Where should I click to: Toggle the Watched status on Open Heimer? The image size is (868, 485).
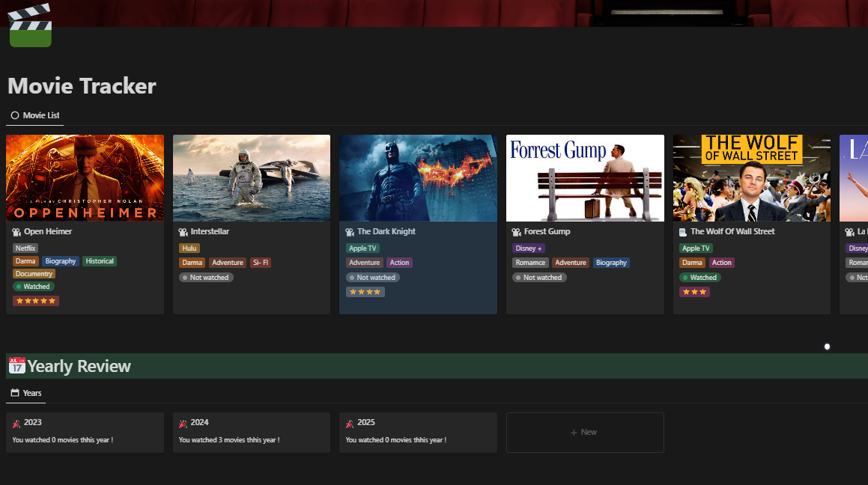point(33,286)
